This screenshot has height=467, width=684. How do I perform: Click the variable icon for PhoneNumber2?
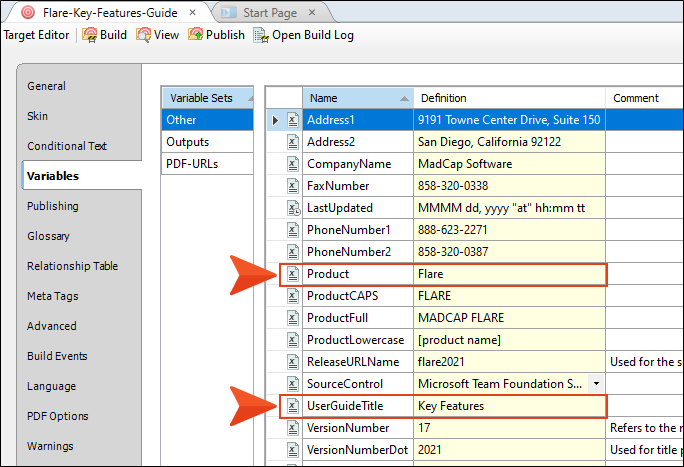293,252
